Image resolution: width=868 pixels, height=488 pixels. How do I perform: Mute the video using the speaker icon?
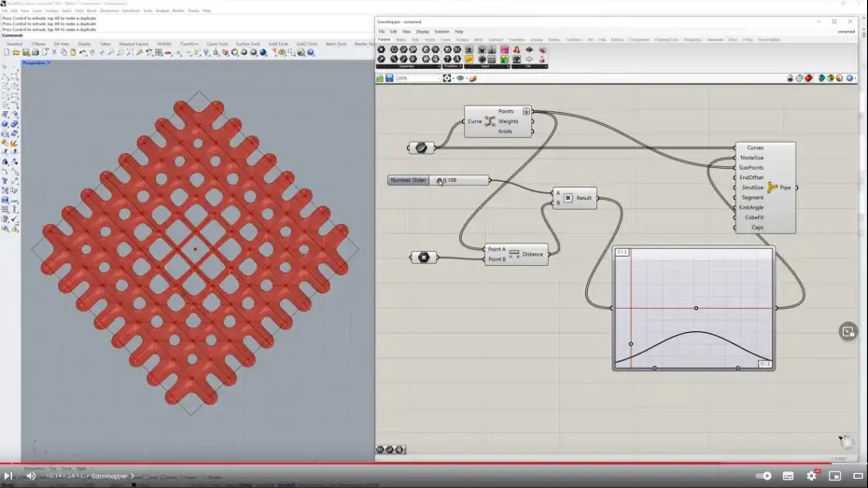click(31, 476)
